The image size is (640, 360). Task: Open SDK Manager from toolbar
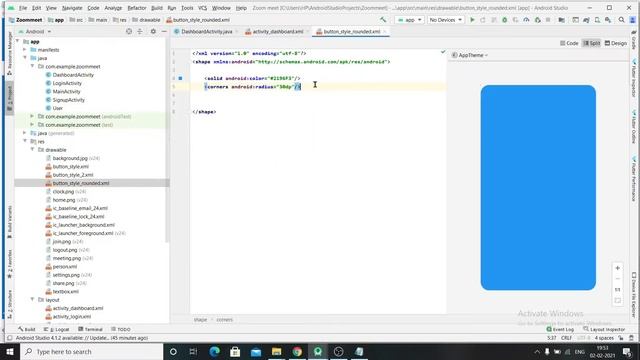[608, 20]
